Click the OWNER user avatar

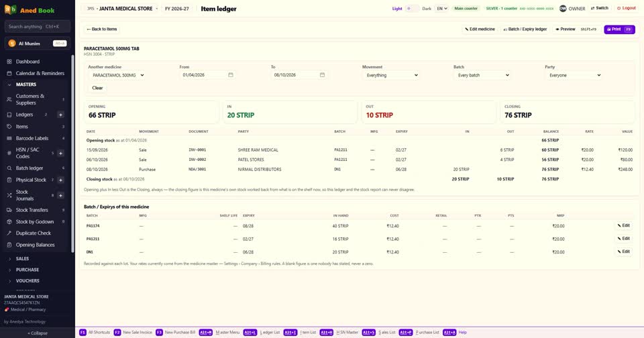point(563,8)
